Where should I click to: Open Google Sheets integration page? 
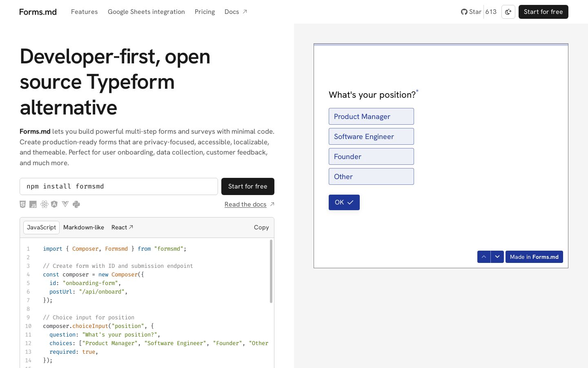tap(146, 12)
